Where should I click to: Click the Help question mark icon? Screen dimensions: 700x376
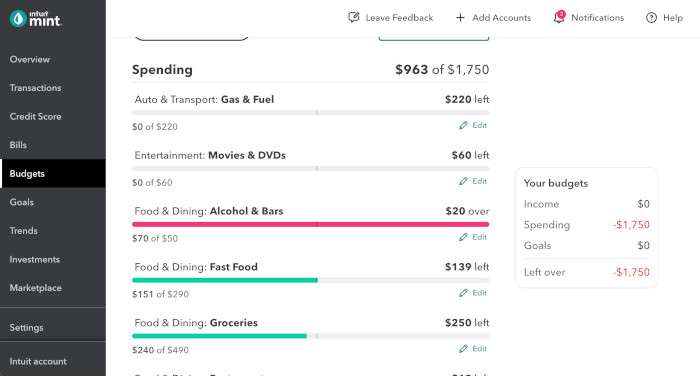[x=651, y=17]
